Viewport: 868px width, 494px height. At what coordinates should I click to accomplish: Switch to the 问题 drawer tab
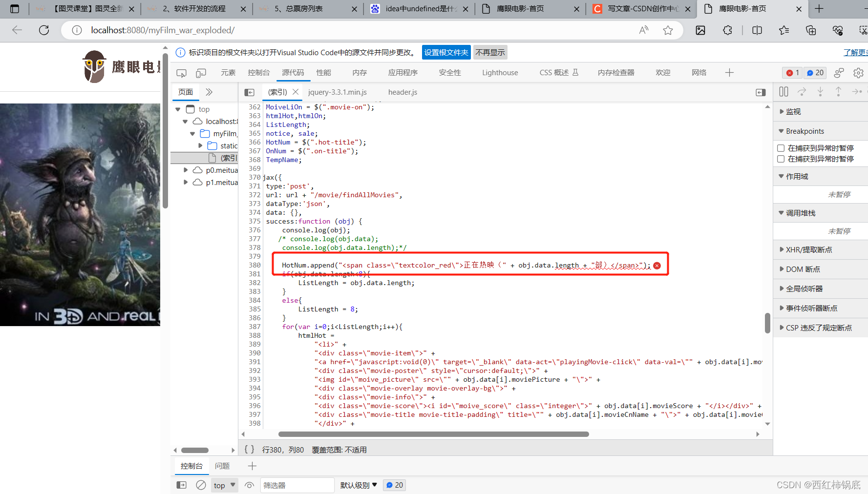(222, 466)
